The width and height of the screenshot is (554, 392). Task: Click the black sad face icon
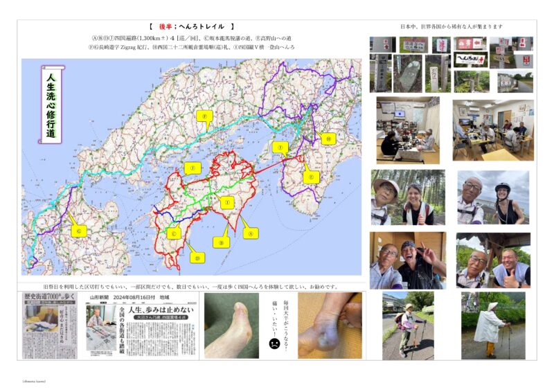pyautogui.click(x=273, y=343)
